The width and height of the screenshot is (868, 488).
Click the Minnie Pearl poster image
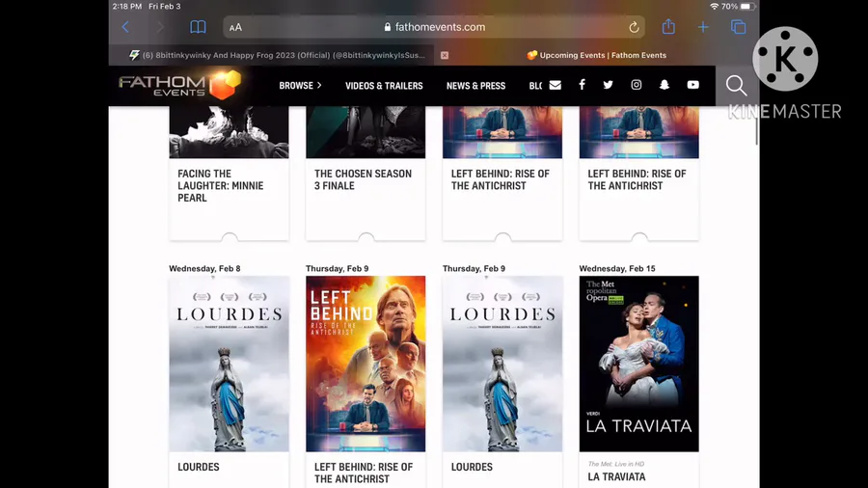coord(229,132)
